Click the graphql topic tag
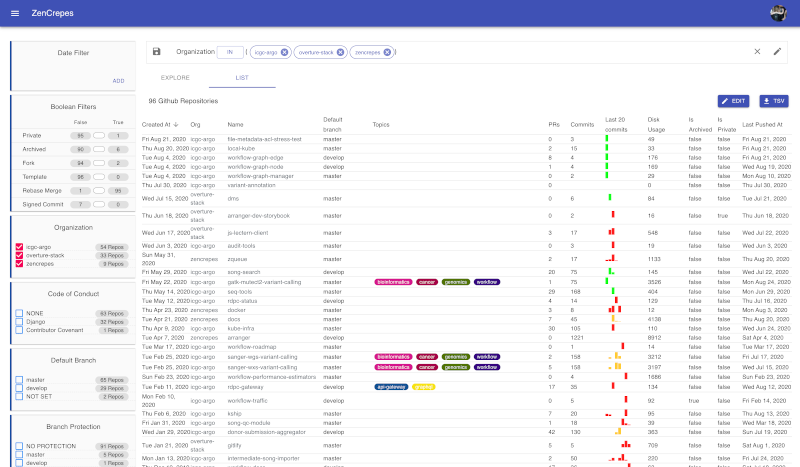Screen dimensions: 800x467 [x=423, y=387]
